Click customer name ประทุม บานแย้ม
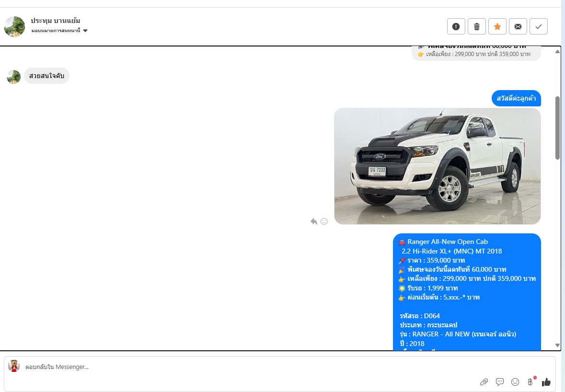The image size is (565, 392). point(56,21)
